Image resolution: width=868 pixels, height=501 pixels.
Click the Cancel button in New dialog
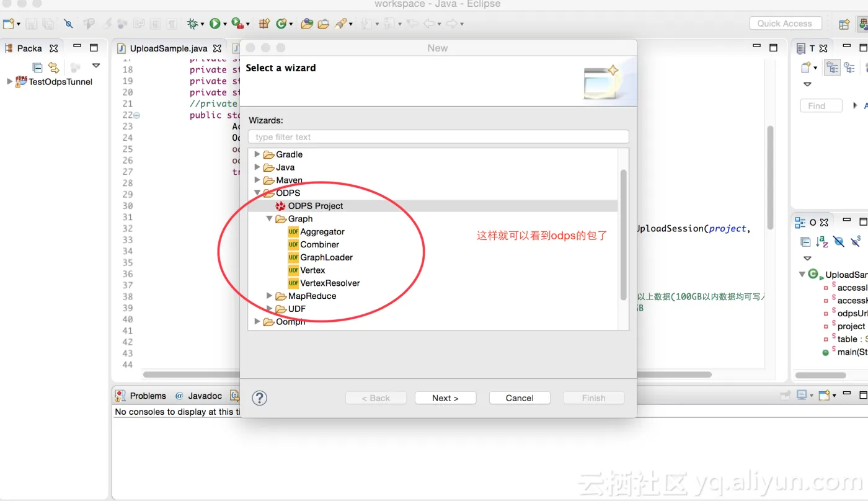[x=520, y=398]
